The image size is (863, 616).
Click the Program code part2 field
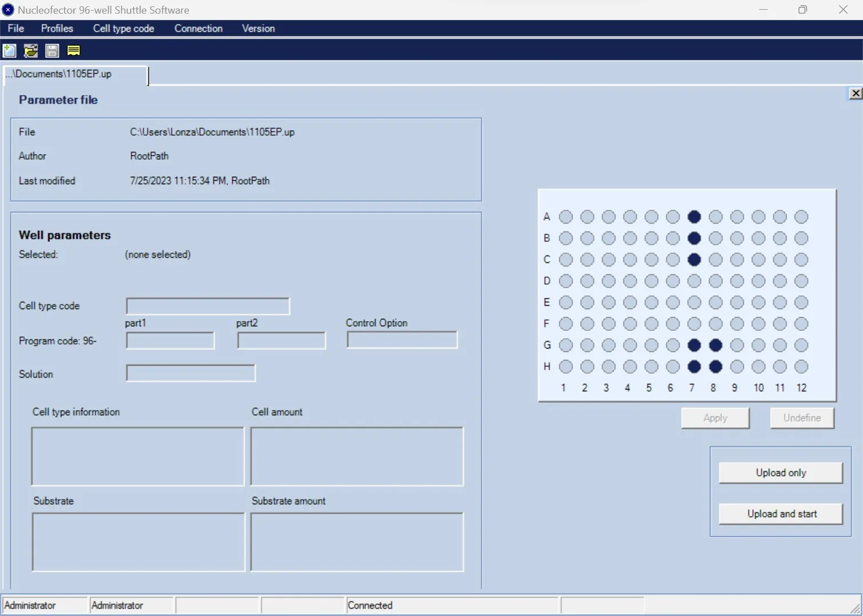[x=281, y=341]
